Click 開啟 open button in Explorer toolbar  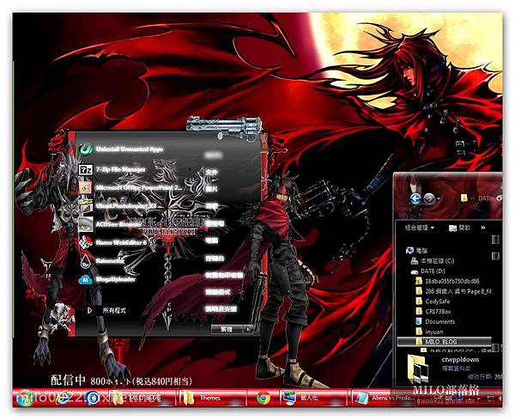(x=459, y=228)
